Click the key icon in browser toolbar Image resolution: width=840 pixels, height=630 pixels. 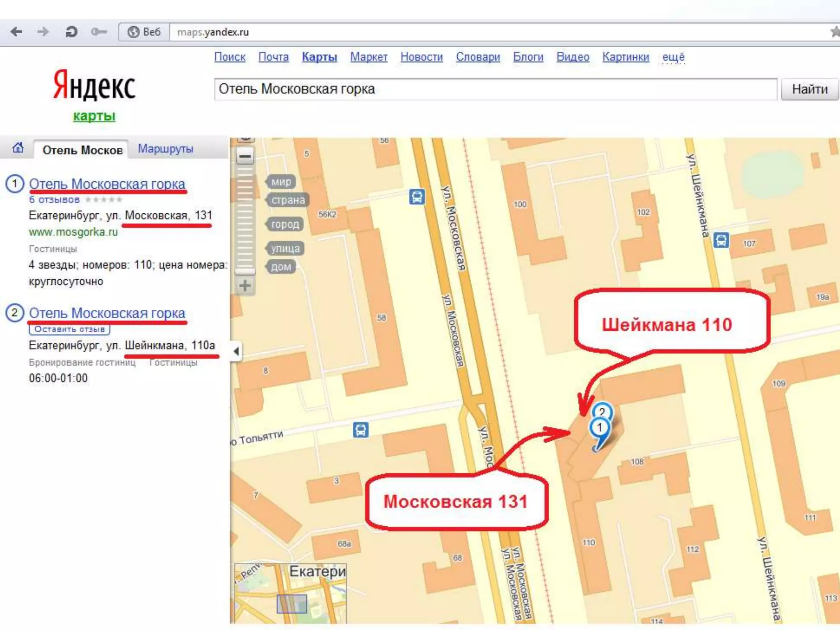click(x=99, y=32)
